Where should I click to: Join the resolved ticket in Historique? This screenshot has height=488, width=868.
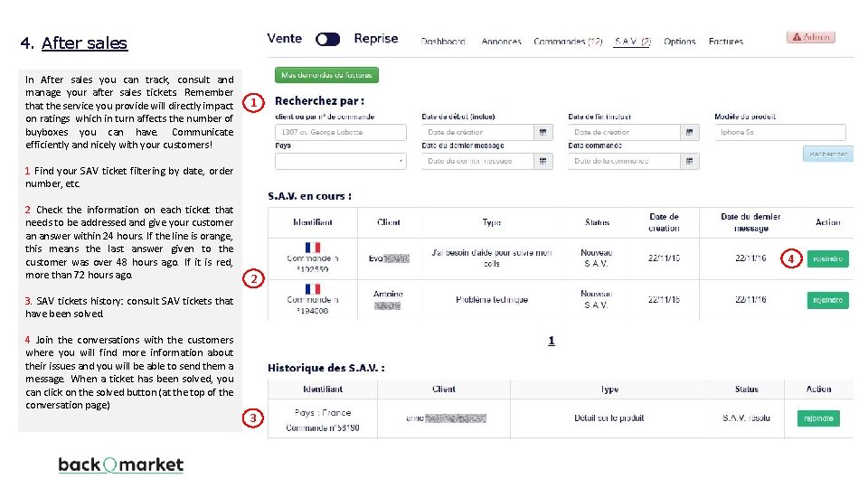[818, 418]
